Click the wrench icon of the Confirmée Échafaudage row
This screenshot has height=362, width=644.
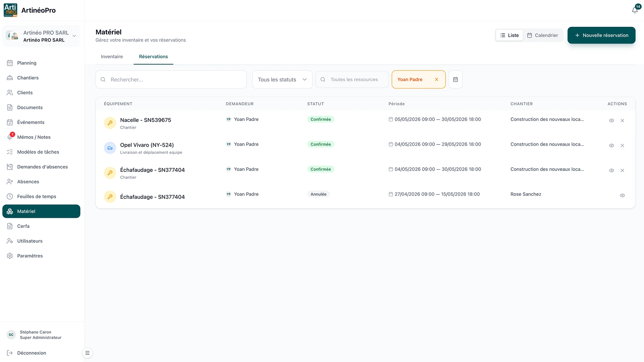110,173
